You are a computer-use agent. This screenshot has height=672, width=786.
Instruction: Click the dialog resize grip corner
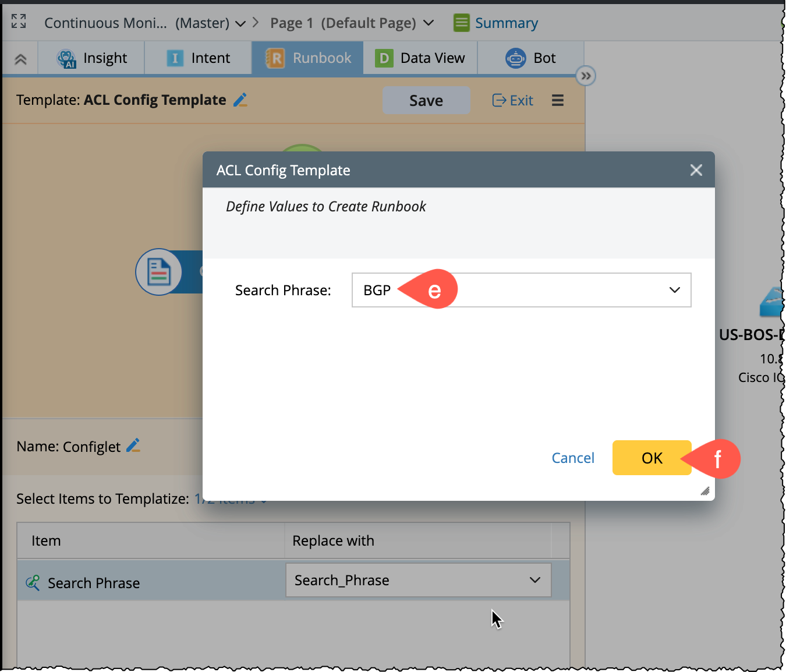point(705,491)
